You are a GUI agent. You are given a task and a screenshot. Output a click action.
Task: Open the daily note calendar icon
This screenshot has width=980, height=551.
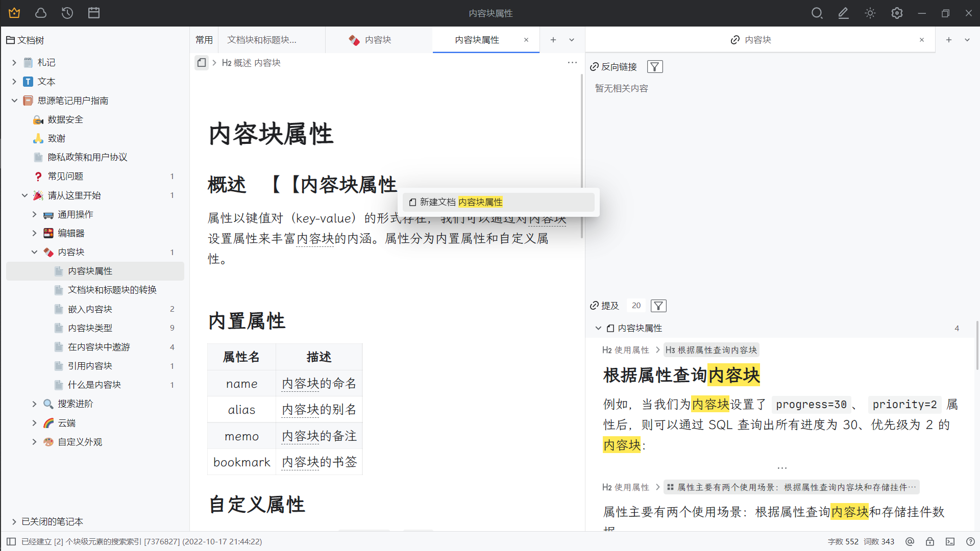click(94, 13)
